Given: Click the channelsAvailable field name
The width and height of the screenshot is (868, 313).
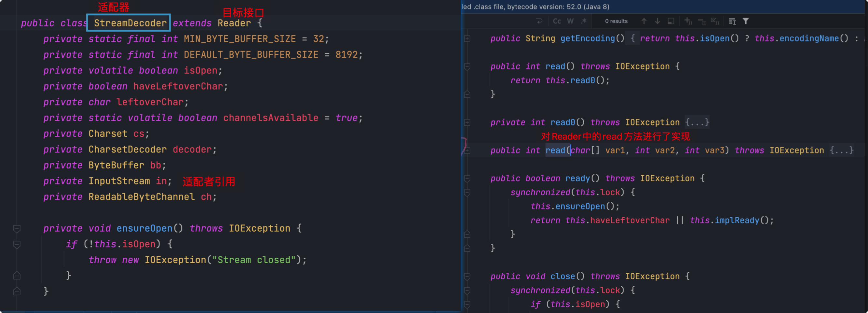Looking at the screenshot, I should coord(271,118).
